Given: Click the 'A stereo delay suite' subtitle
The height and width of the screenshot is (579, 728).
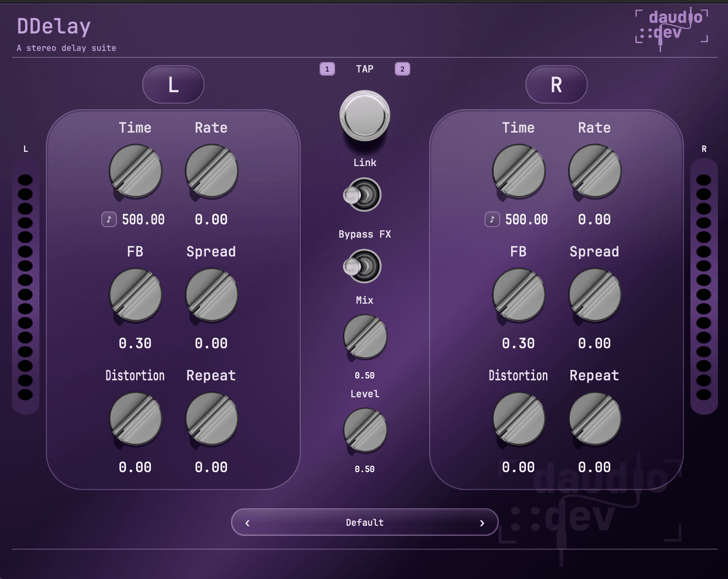Looking at the screenshot, I should click(66, 48).
